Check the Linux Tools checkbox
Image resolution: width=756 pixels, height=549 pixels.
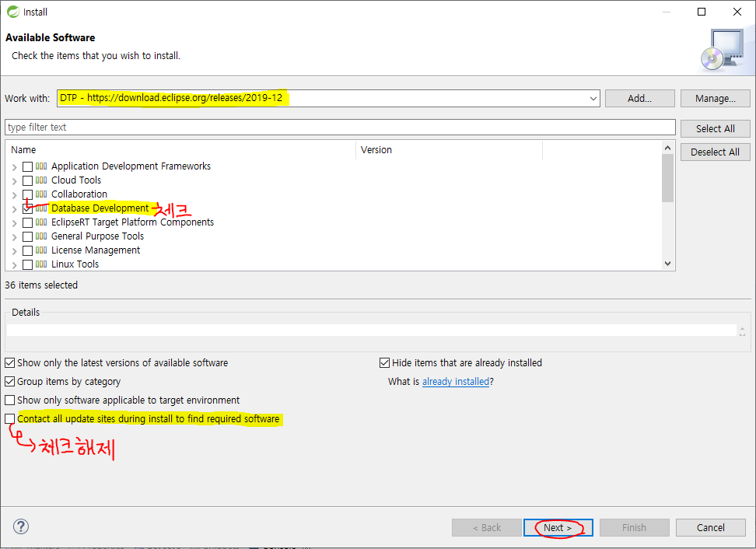[x=27, y=264]
